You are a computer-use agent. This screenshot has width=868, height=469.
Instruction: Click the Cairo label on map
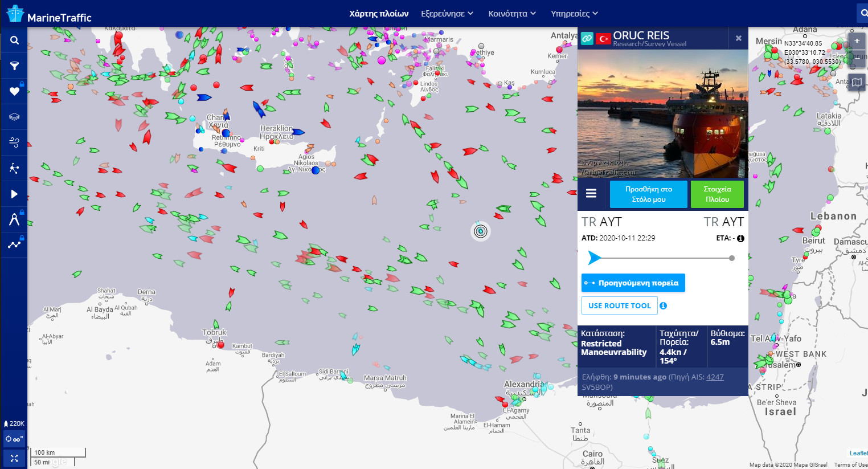(592, 454)
